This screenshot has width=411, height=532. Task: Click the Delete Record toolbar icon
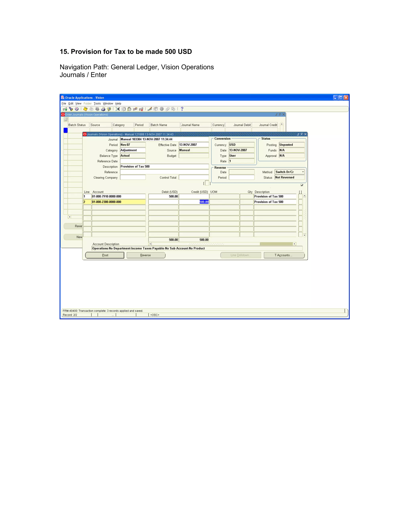click(x=141, y=109)
